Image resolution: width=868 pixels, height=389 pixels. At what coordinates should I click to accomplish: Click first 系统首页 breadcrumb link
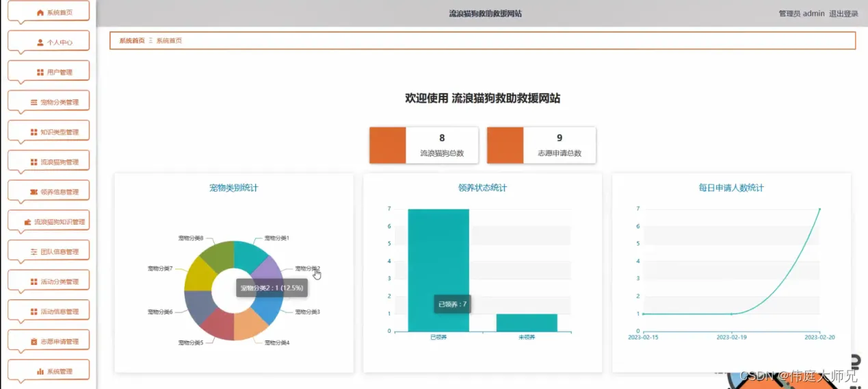click(x=132, y=40)
